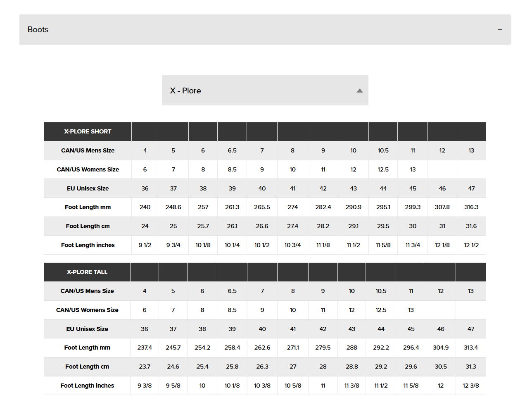Click the 292.2 mm cell
Screen dimensions: 532x400
(381, 348)
